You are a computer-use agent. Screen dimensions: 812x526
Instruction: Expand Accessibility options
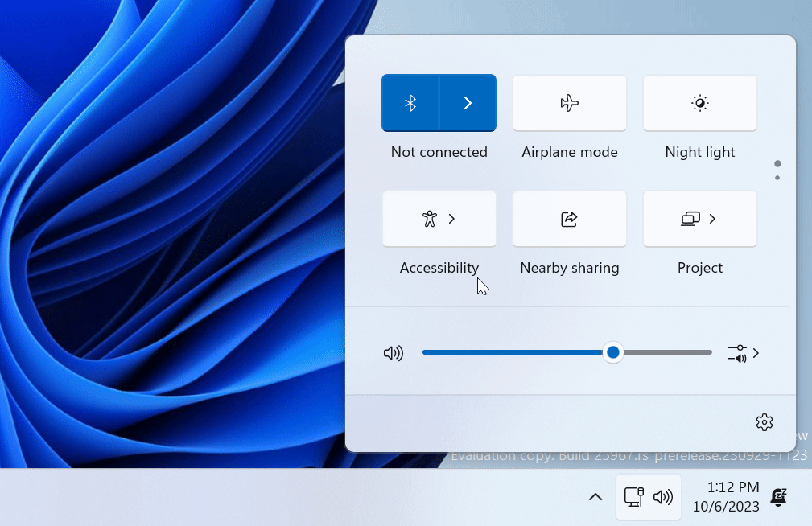point(452,218)
